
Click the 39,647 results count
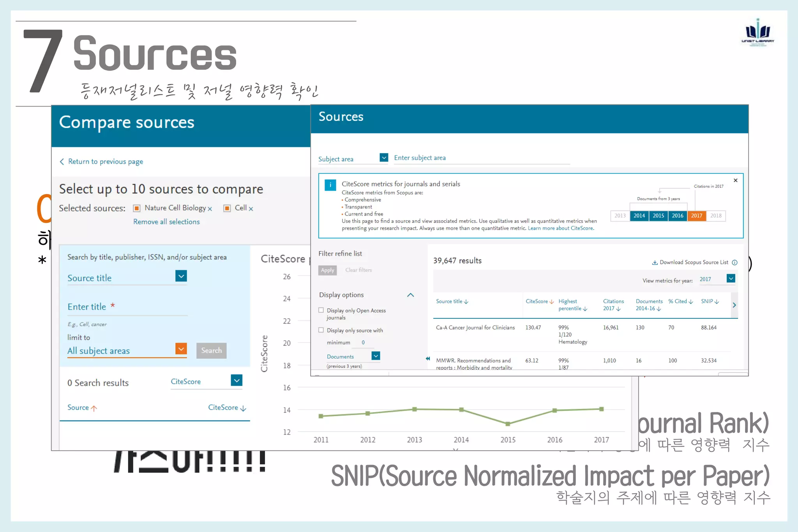(x=457, y=261)
